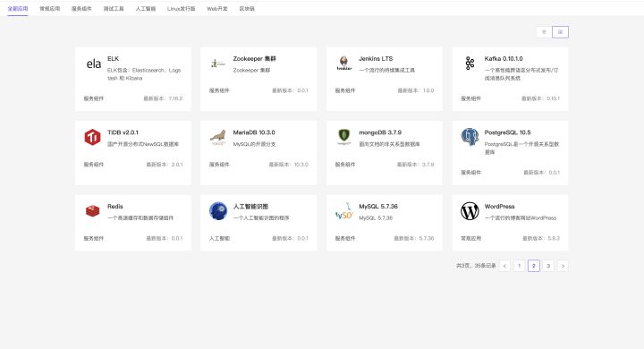
Task: Switch to the 常规应用 tab
Action: point(50,9)
